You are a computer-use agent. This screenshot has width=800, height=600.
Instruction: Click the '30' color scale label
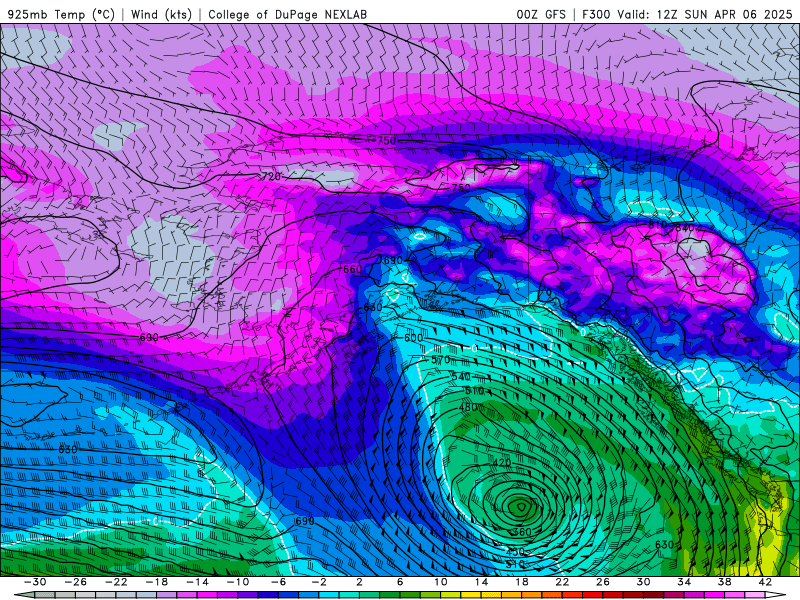(x=643, y=582)
